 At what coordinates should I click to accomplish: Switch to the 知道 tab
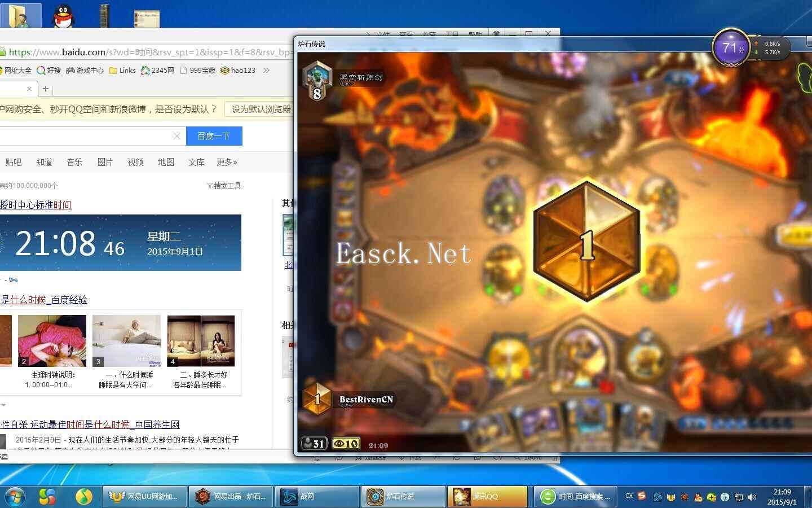[x=44, y=163]
